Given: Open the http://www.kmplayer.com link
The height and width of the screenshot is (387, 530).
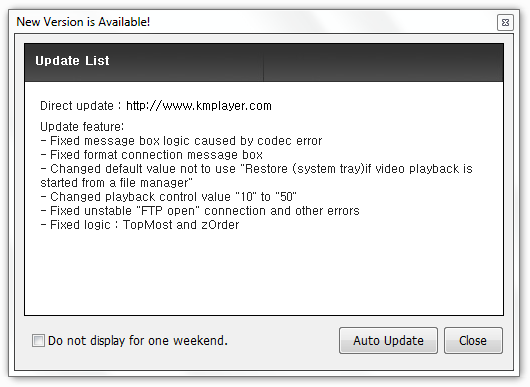Looking at the screenshot, I should click(x=199, y=106).
